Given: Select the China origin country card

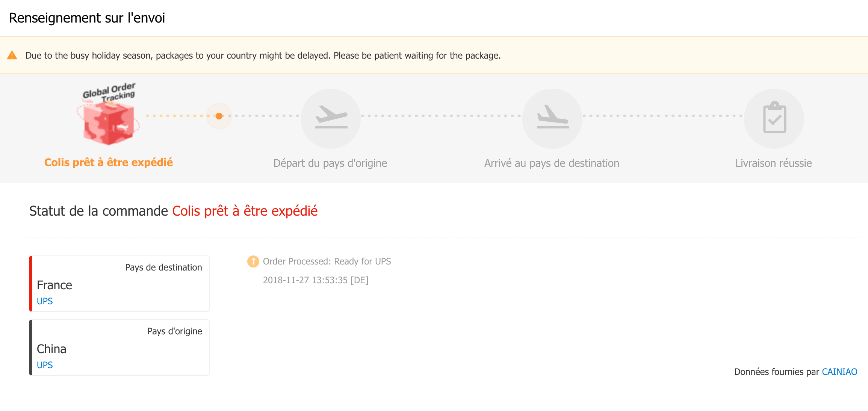Looking at the screenshot, I should pyautogui.click(x=119, y=348).
